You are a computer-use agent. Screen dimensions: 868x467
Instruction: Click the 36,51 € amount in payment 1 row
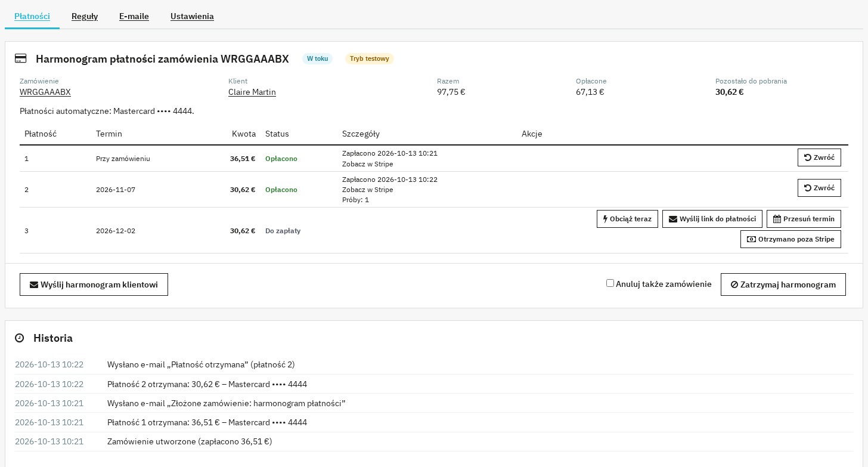[x=243, y=159]
